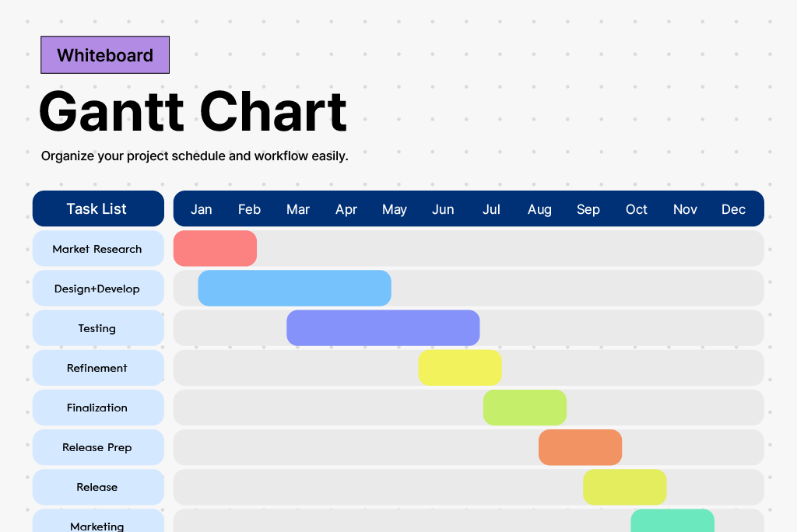Click the Jan month header
Screen dimensions: 797x532
coord(202,209)
